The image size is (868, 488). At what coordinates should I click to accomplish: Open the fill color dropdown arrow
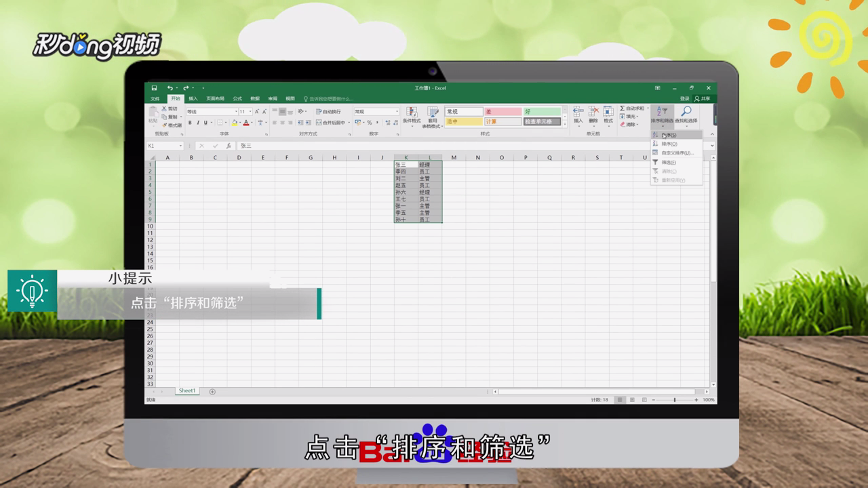click(240, 123)
